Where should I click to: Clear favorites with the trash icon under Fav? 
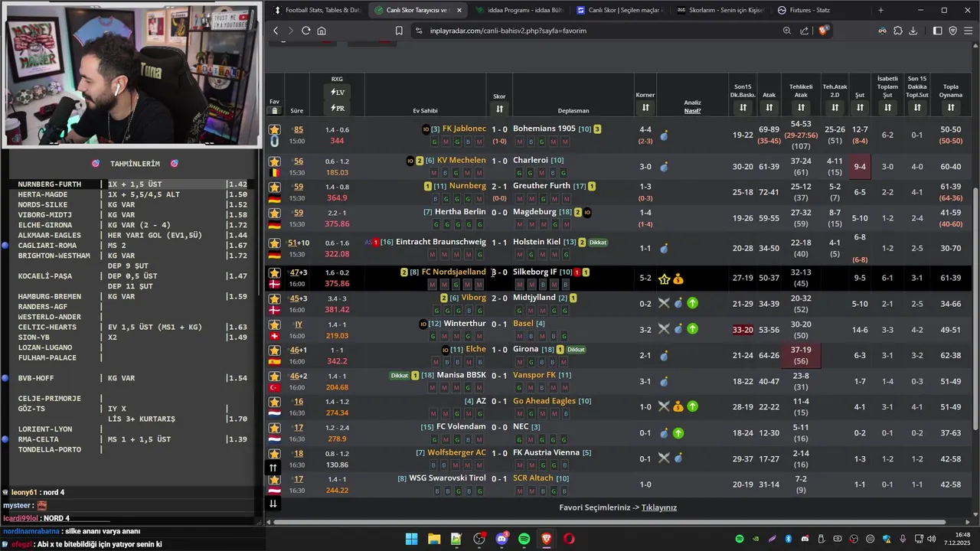[x=275, y=111]
